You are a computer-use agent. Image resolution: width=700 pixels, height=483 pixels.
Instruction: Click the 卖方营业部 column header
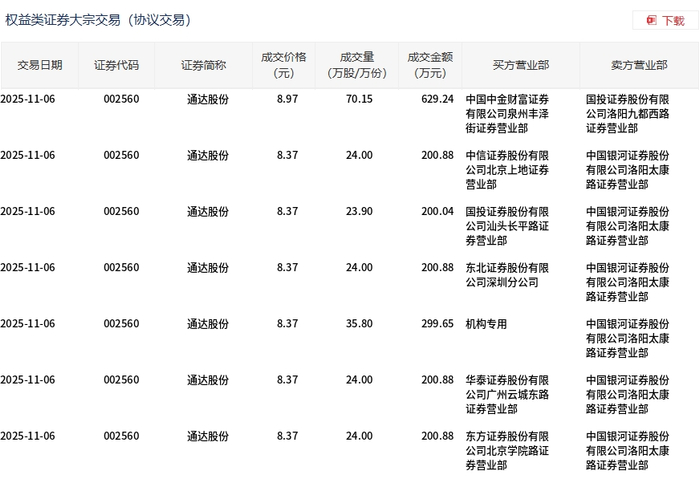click(639, 65)
